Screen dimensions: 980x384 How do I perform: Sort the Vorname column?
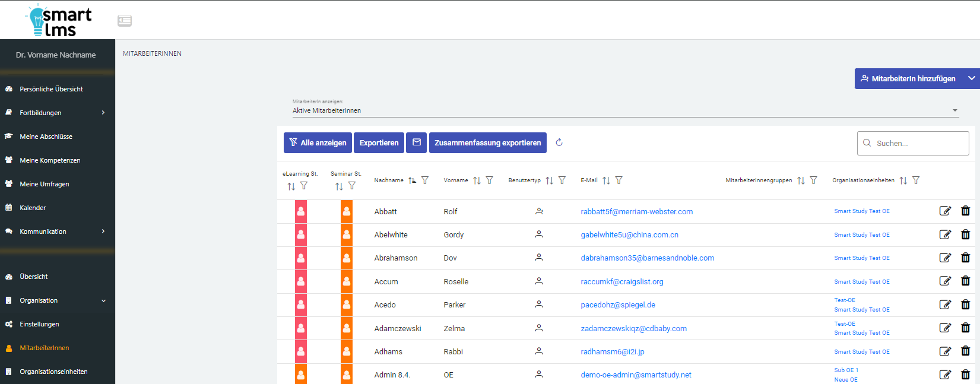(x=477, y=180)
